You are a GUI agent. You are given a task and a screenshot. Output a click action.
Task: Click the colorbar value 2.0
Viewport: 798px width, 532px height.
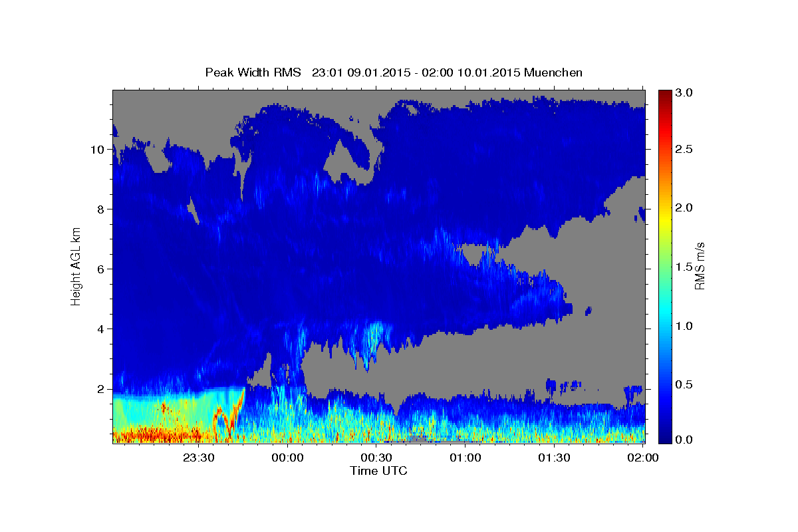[x=684, y=208]
